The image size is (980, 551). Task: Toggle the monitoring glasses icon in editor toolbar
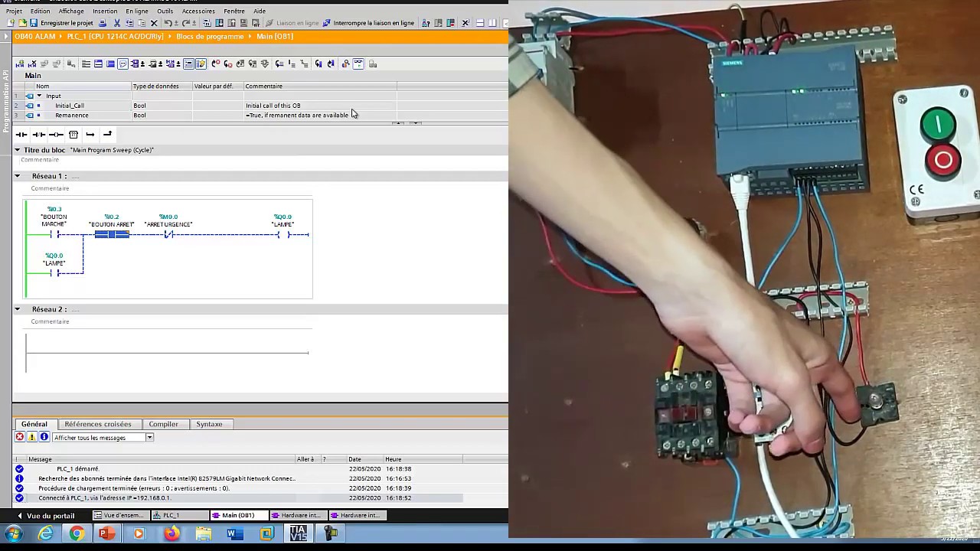point(358,64)
